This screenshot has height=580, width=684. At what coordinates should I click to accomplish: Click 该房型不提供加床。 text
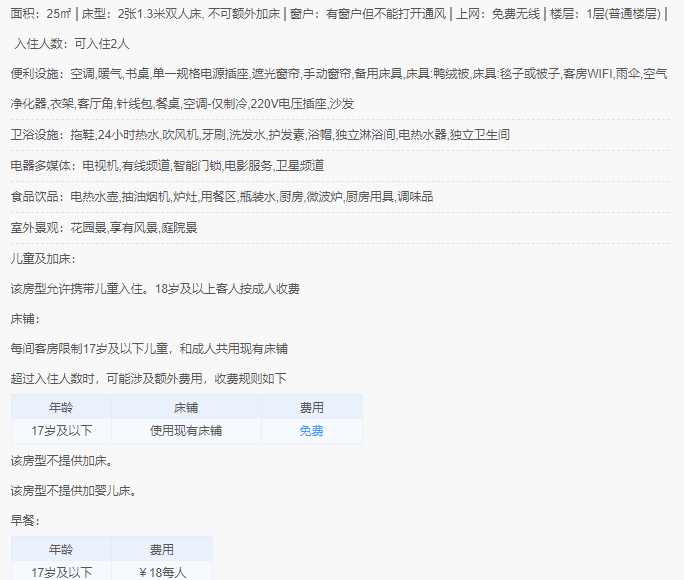pos(62,461)
